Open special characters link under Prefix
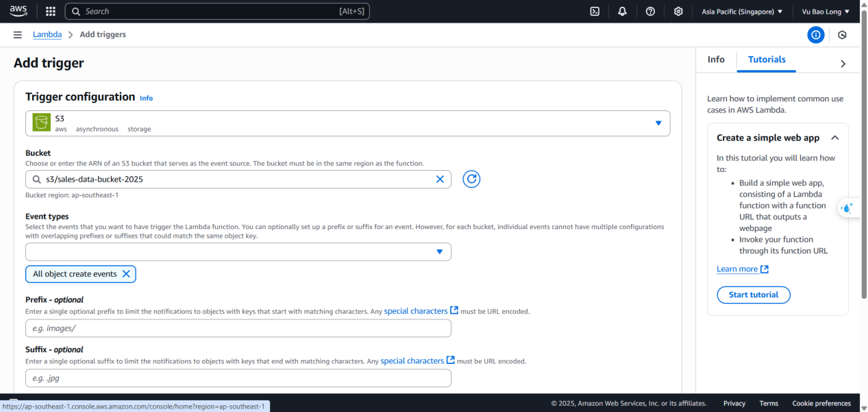The image size is (868, 412). 421,311
